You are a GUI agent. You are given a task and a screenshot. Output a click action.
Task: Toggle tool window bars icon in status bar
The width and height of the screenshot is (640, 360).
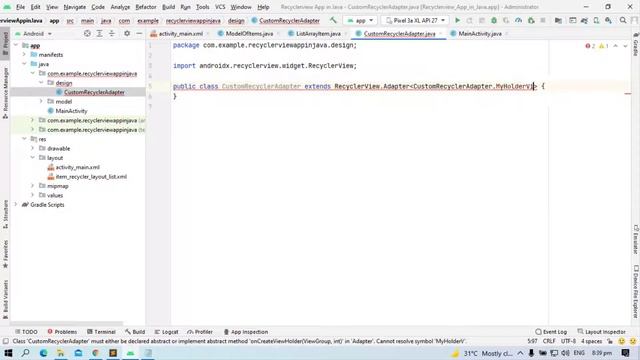pos(5,341)
